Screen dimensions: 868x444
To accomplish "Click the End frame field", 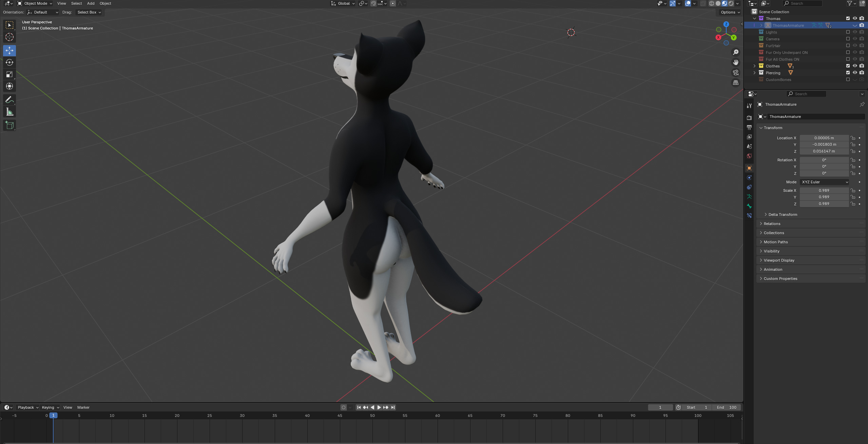I will coord(726,407).
